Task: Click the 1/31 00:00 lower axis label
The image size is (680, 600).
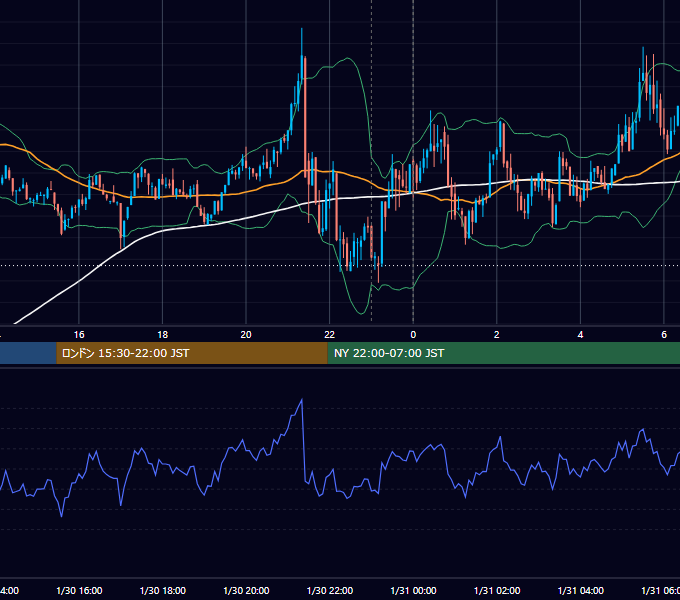Action: click(413, 590)
